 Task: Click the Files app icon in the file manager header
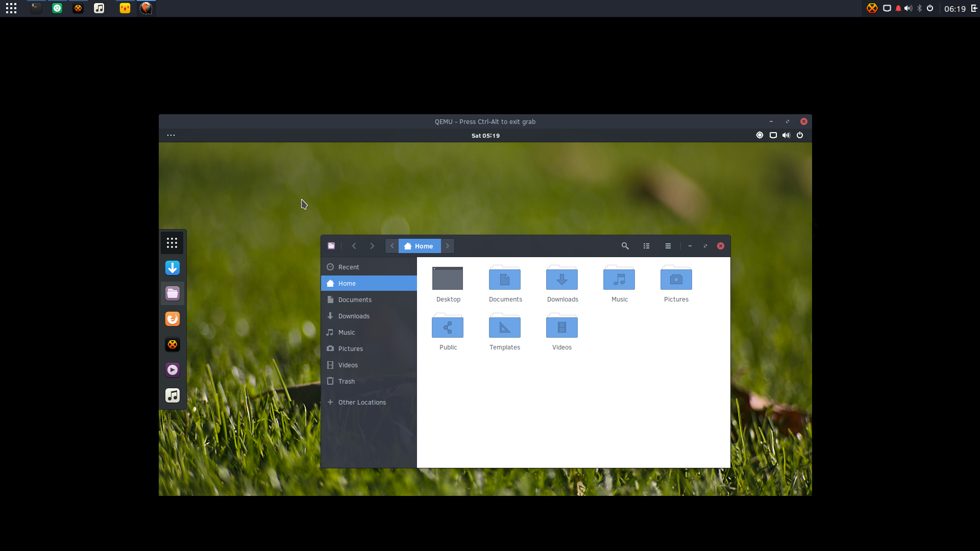(x=331, y=246)
